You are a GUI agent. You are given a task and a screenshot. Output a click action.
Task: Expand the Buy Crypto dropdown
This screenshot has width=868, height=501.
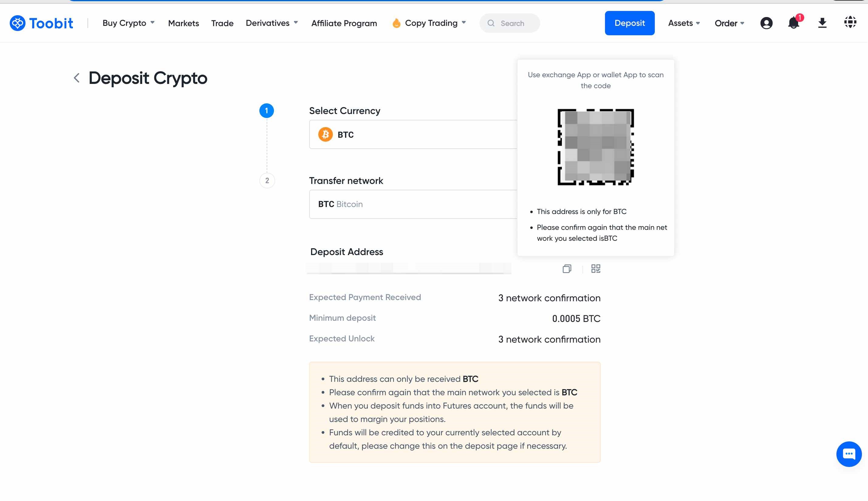tap(128, 23)
